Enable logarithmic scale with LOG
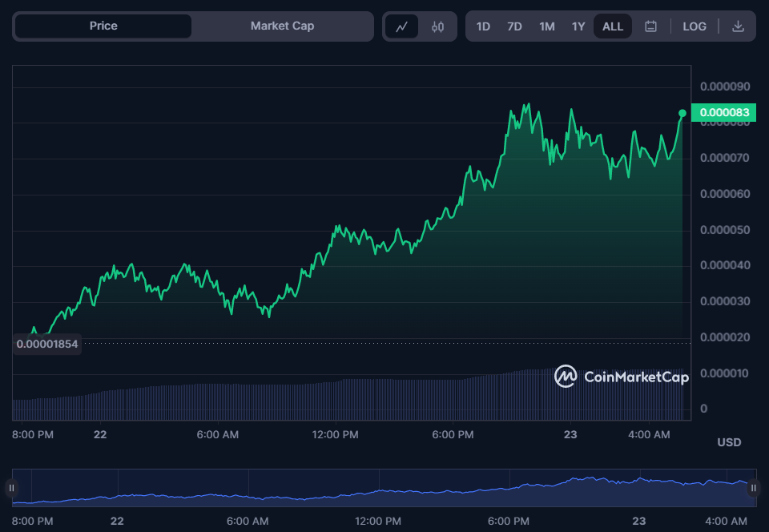Viewport: 769px width, 532px height. 694,26
